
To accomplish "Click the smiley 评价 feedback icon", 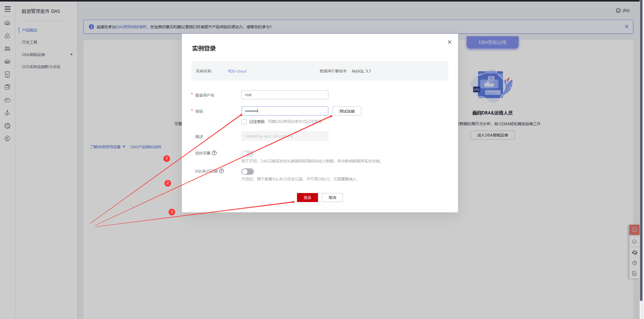I will point(618,11).
